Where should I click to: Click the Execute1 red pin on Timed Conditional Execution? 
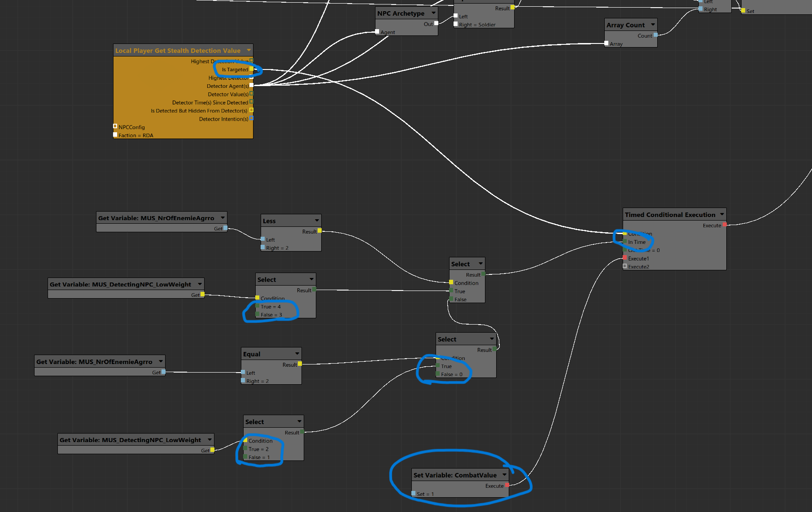click(625, 258)
